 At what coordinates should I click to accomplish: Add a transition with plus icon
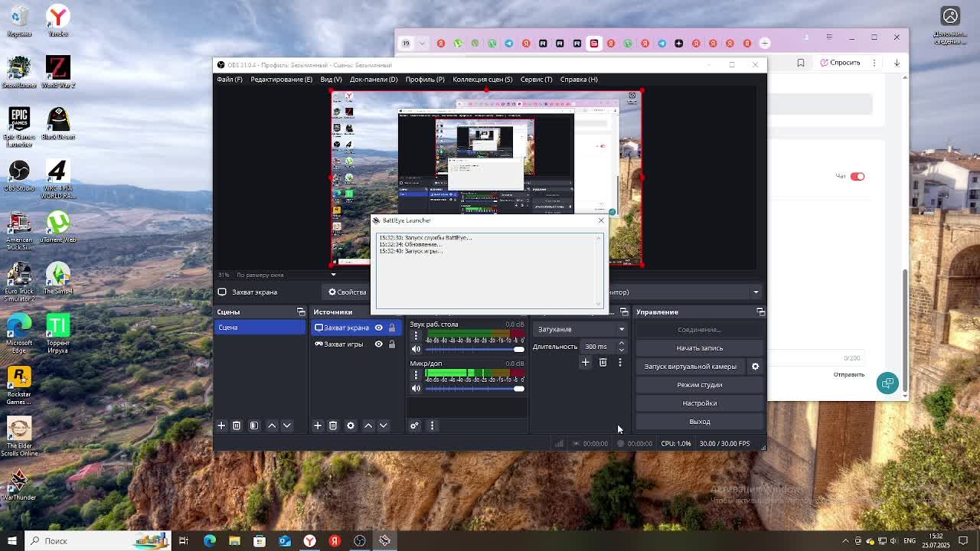[585, 363]
